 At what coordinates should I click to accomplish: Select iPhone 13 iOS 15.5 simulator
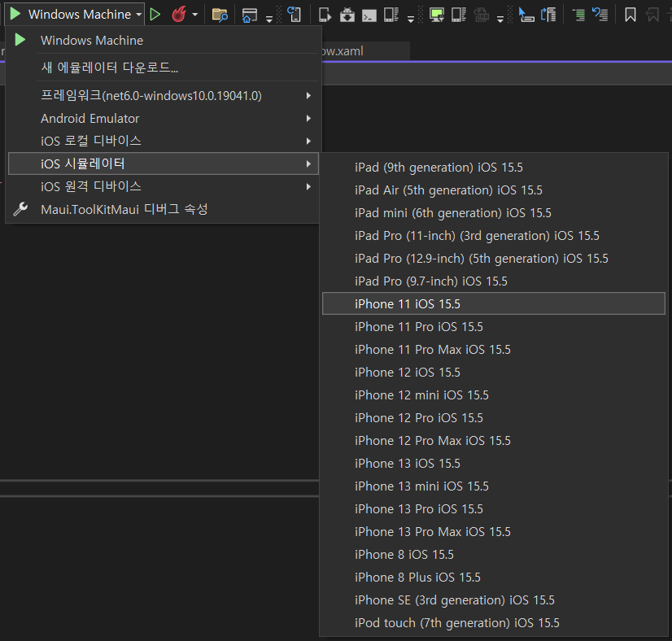(493, 463)
